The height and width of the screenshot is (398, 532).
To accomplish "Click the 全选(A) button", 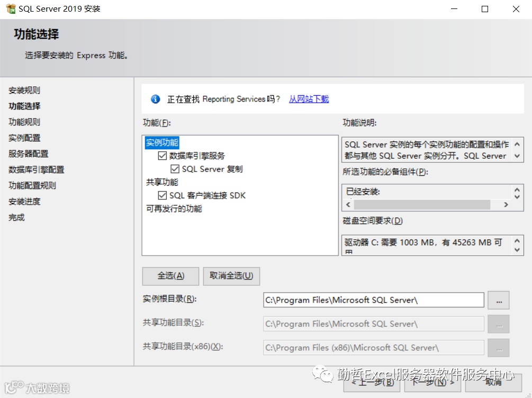I will click(x=170, y=276).
